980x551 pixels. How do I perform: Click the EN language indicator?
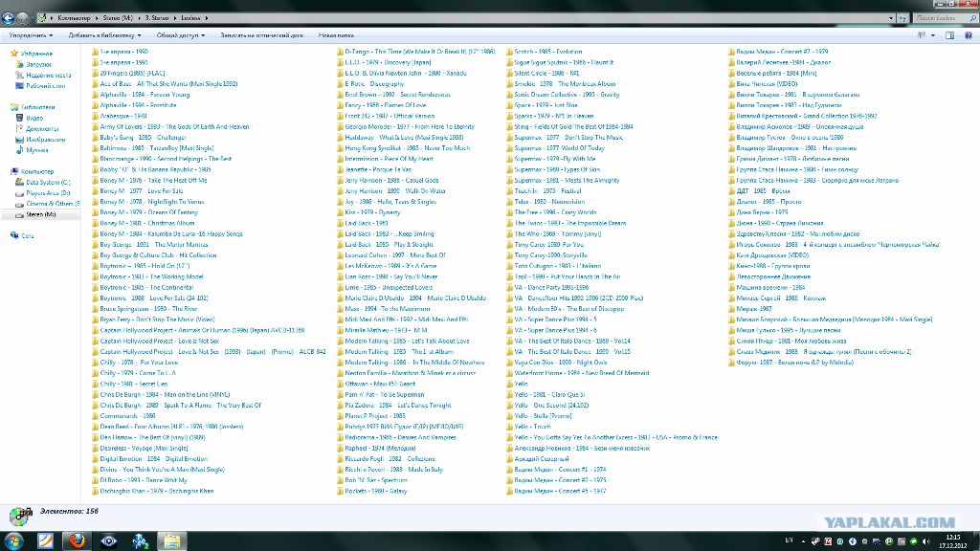pyautogui.click(x=789, y=541)
